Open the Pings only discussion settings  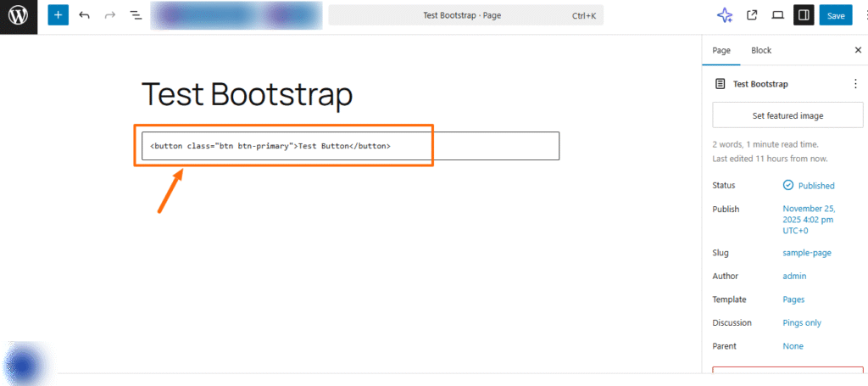tap(802, 323)
